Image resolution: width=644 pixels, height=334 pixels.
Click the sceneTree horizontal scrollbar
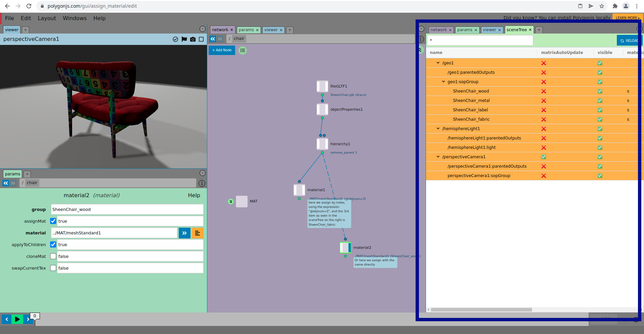pos(481,310)
